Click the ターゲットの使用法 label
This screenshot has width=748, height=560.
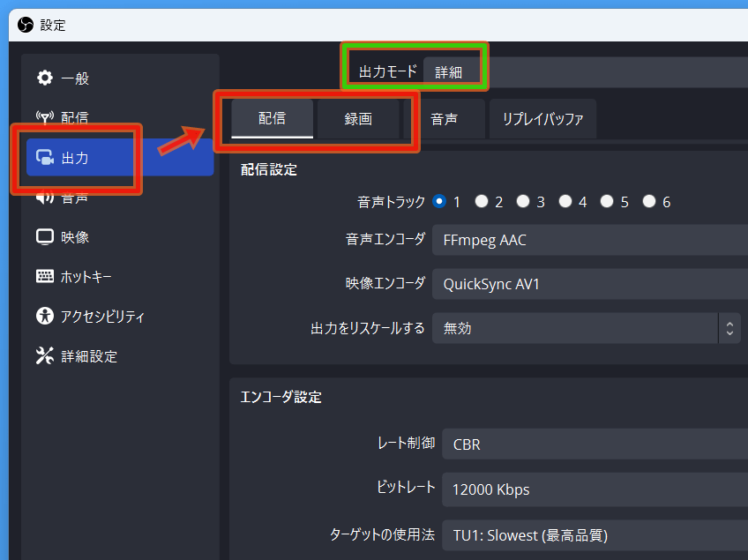[x=382, y=534]
